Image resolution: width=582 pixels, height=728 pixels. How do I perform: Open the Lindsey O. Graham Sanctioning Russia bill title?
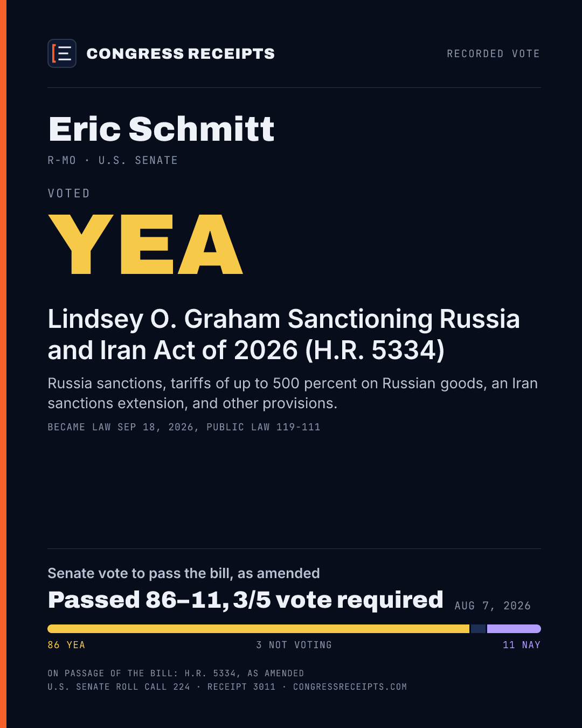pyautogui.click(x=283, y=334)
